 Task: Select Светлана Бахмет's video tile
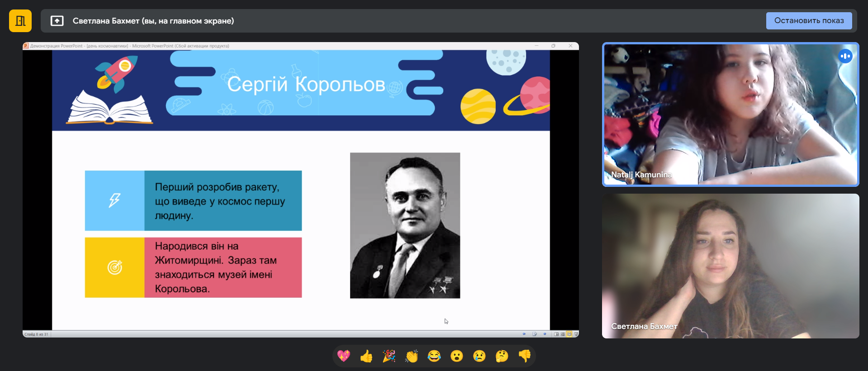tap(730, 266)
